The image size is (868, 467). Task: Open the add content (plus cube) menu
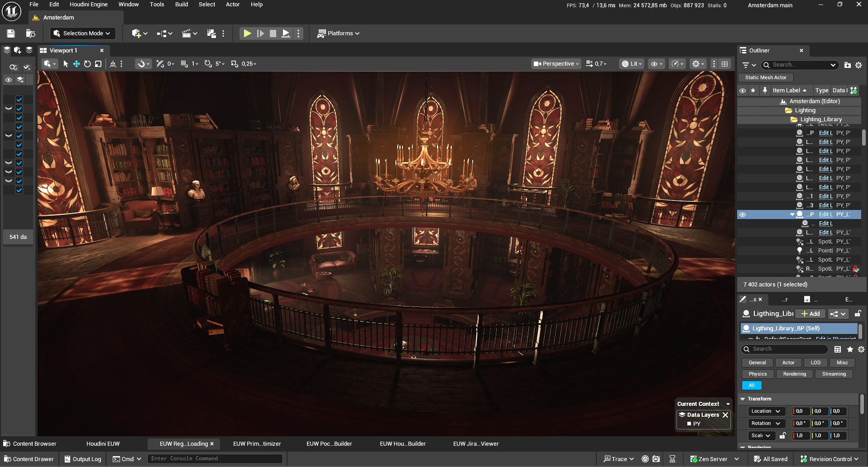139,33
